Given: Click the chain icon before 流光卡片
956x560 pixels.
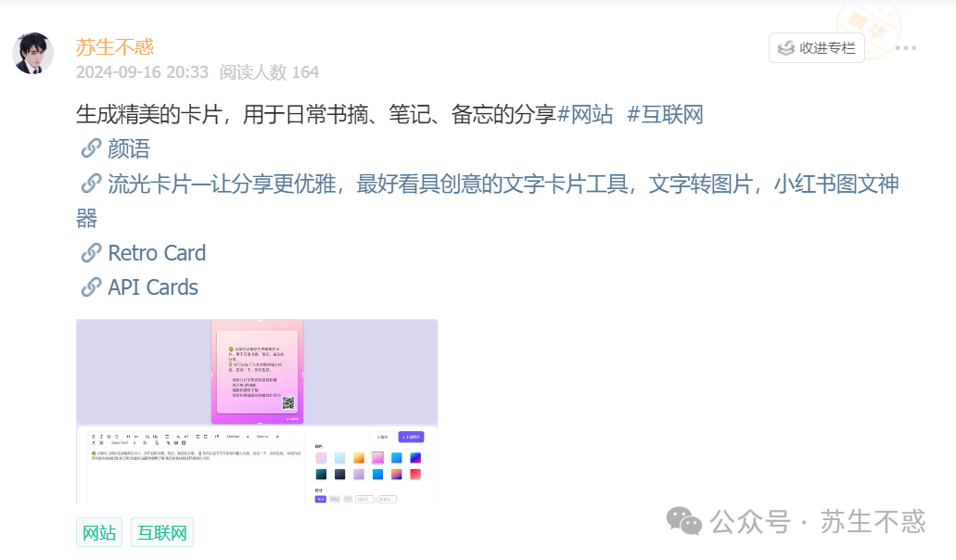Looking at the screenshot, I should click(x=91, y=183).
